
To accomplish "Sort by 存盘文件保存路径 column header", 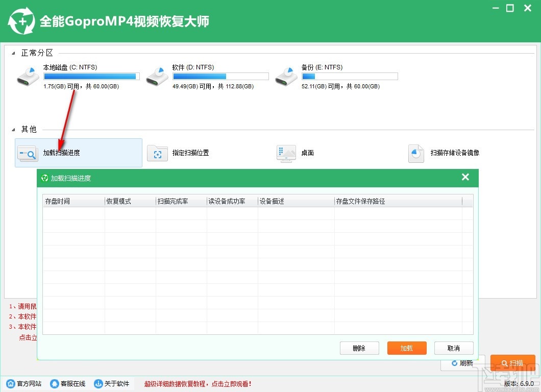I will point(398,201).
